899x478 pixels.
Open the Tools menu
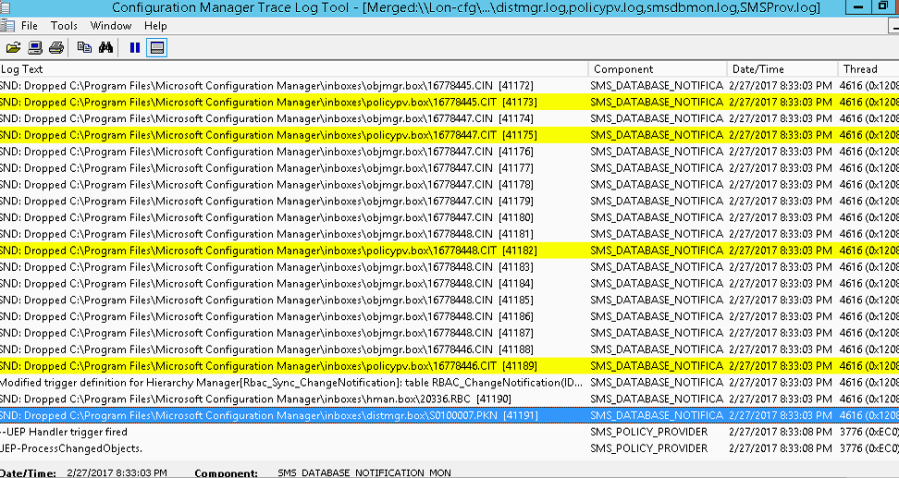[64, 25]
